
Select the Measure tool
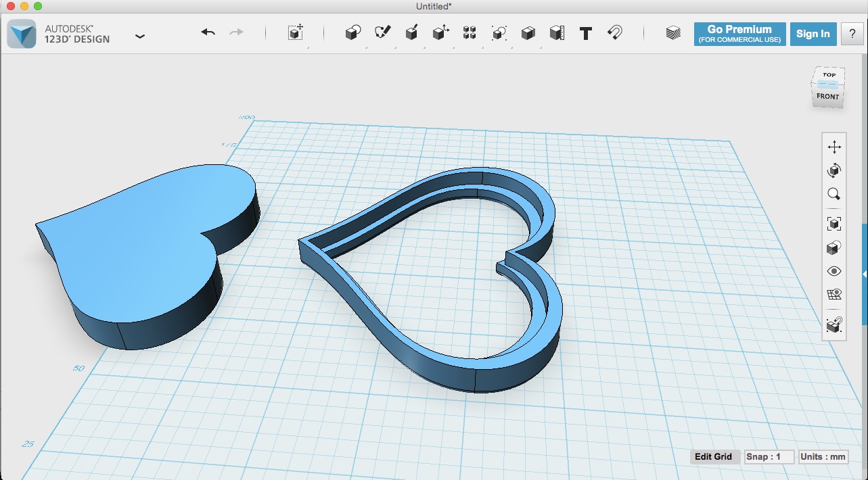click(557, 32)
